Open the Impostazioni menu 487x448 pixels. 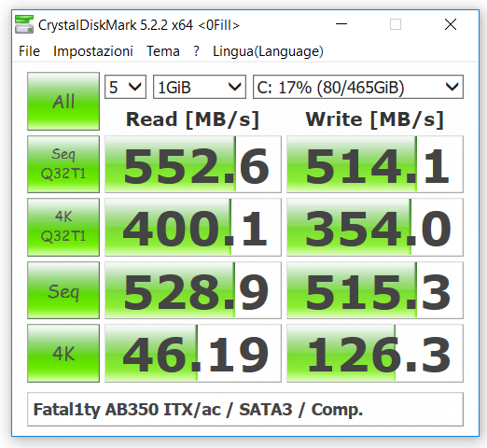(93, 51)
